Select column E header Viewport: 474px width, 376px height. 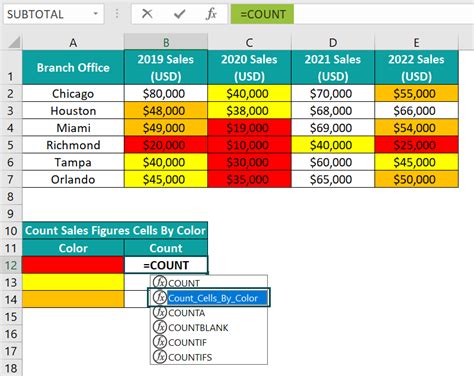click(416, 42)
